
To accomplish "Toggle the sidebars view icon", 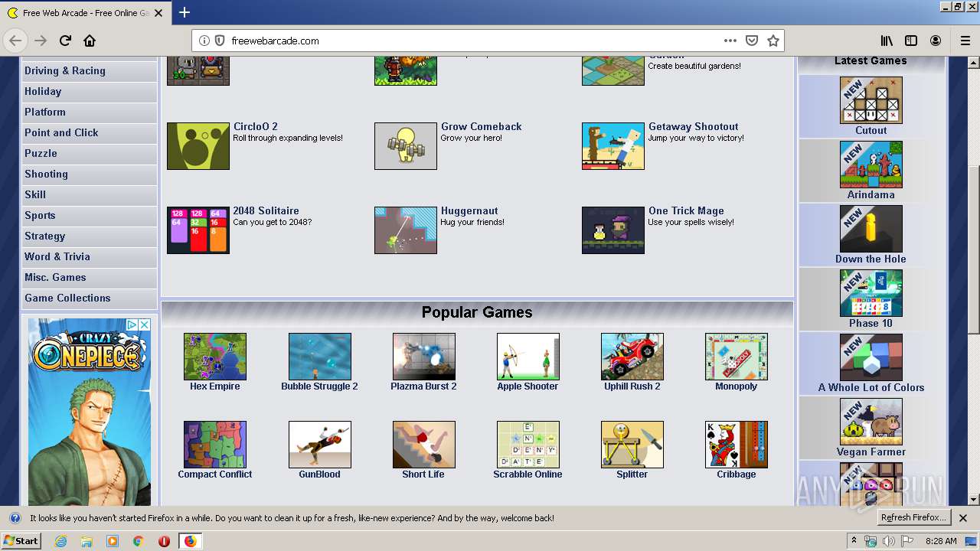I will (x=911, y=41).
